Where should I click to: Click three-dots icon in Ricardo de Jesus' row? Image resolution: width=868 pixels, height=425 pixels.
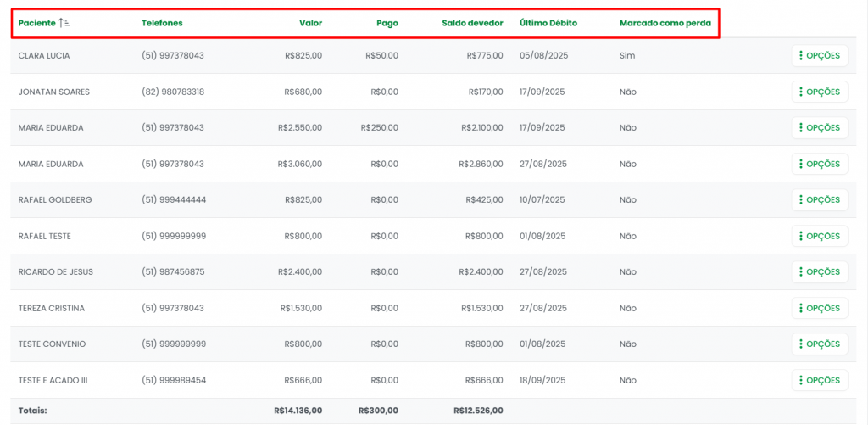tap(800, 272)
